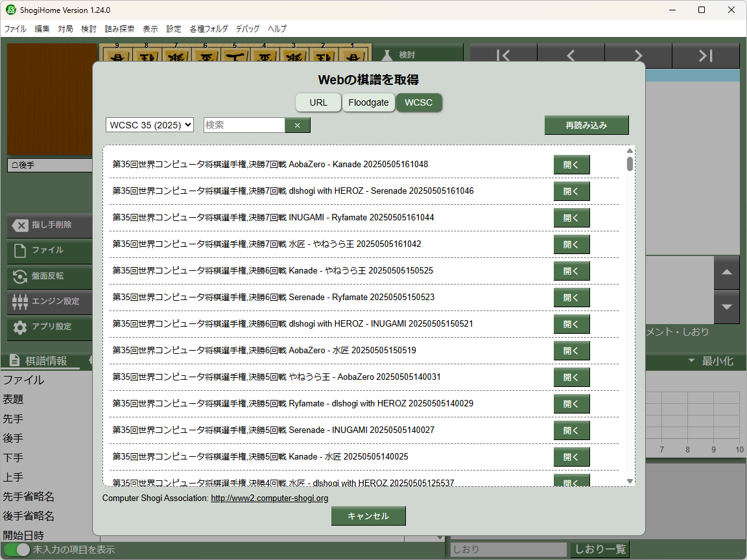Open the ファイル sidebar button

[x=49, y=250]
